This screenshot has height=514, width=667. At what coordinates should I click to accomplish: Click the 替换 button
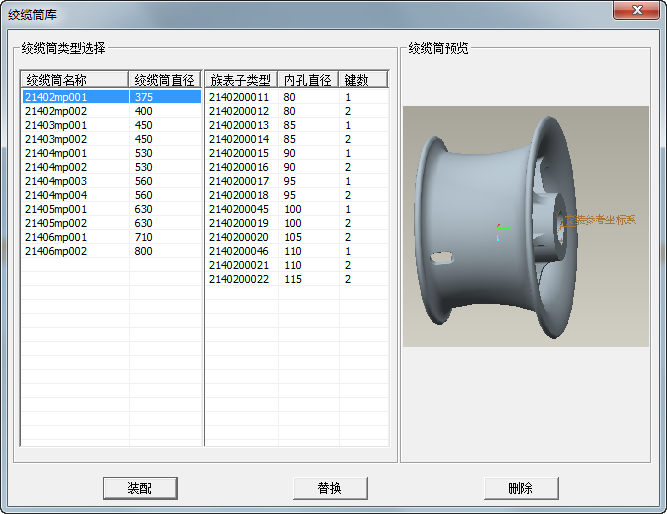(330, 488)
